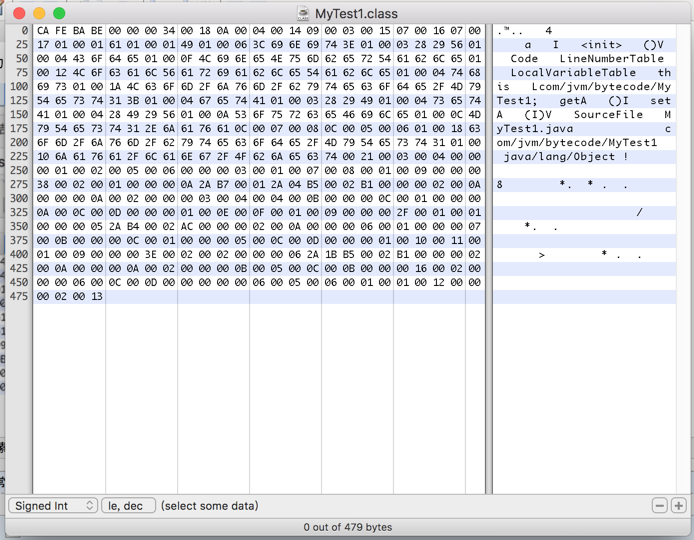Select the 1B byte in the 400 row
Screen dimensions: 694x540
click(x=331, y=254)
